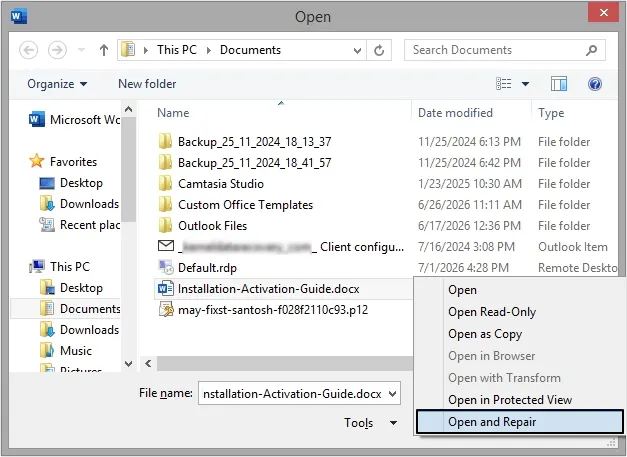Select the Custom Office Templates folder

[x=245, y=205]
